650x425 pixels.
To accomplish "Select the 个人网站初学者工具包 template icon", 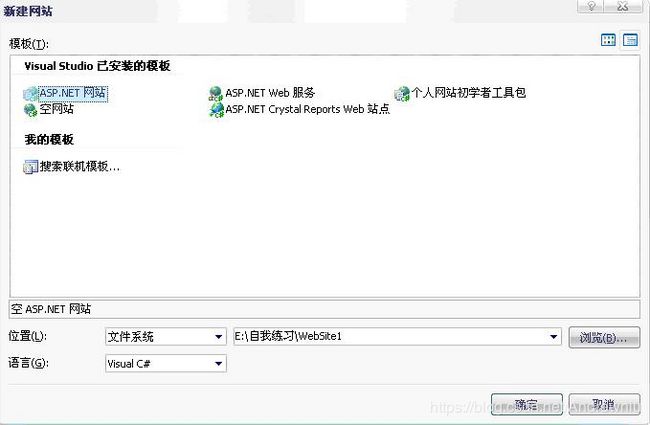I will tap(402, 94).
